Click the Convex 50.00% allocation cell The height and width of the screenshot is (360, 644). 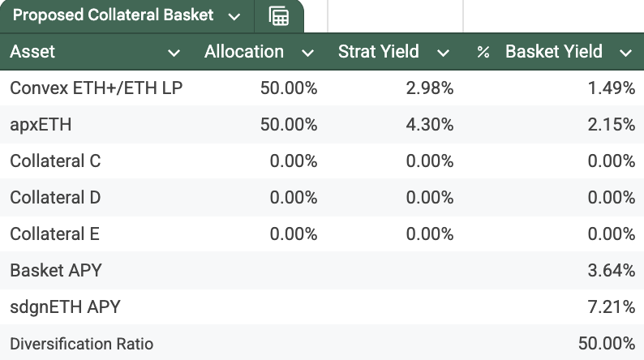(289, 88)
